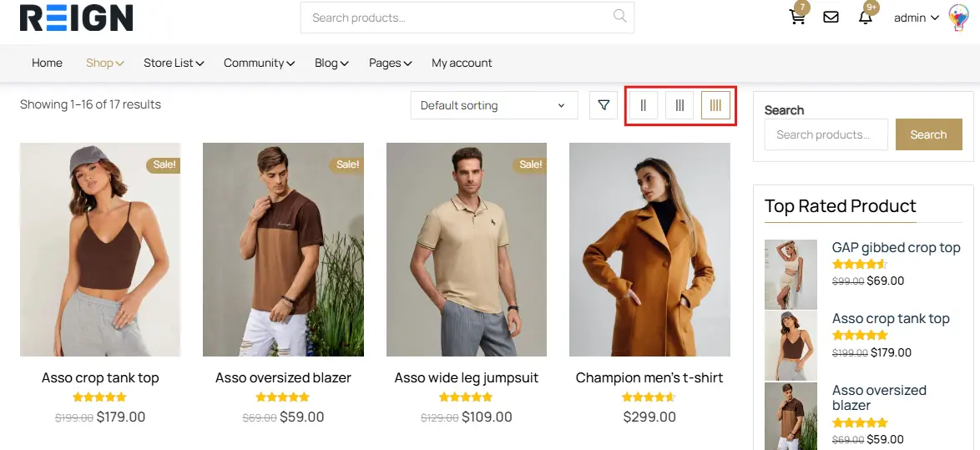Switch to four-column grid view

pyautogui.click(x=715, y=105)
